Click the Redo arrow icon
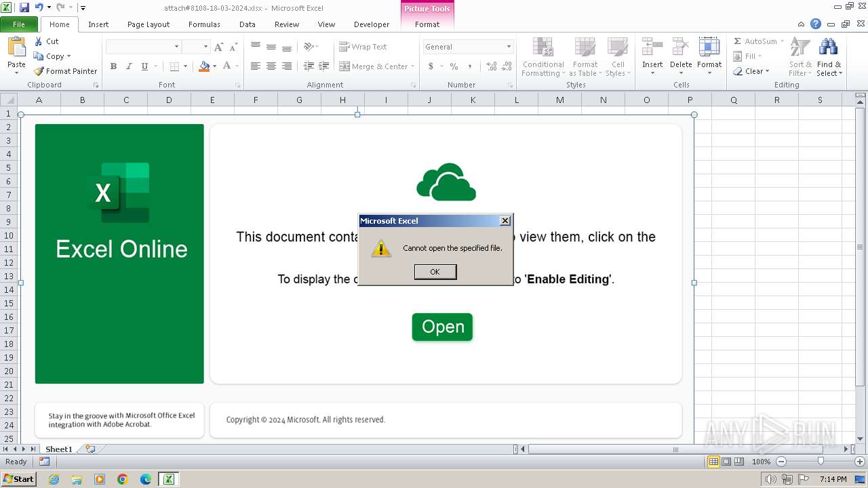This screenshot has width=868, height=488. (x=60, y=7)
